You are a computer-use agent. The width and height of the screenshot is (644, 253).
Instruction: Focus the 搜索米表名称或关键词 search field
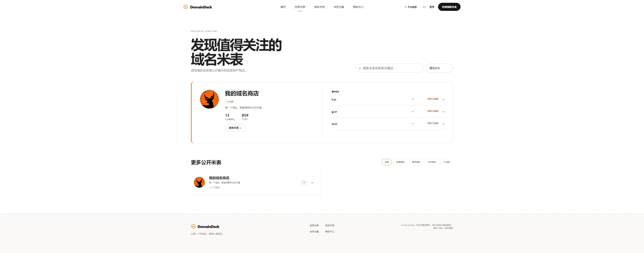tap(389, 68)
